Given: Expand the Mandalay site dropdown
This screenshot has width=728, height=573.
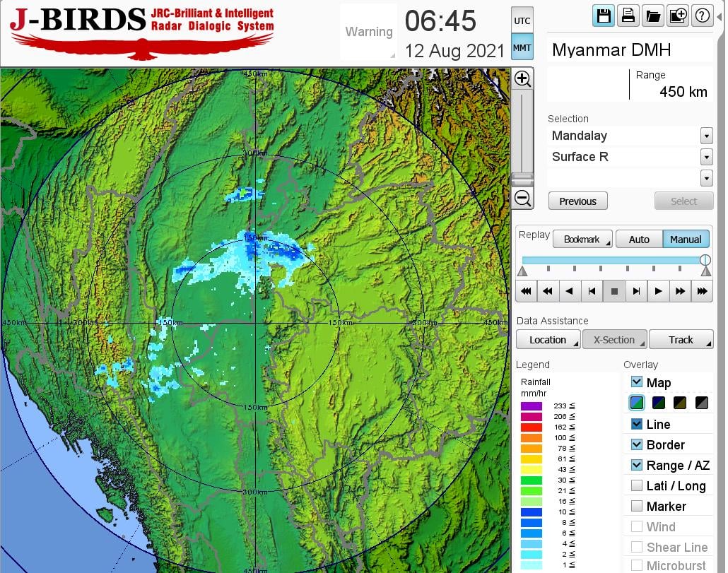Looking at the screenshot, I should click(706, 136).
